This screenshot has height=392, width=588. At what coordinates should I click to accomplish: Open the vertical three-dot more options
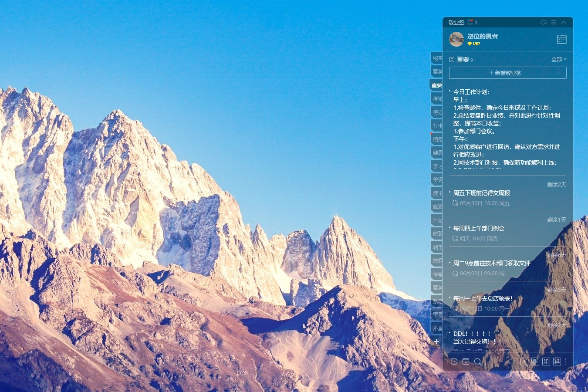[566, 362]
